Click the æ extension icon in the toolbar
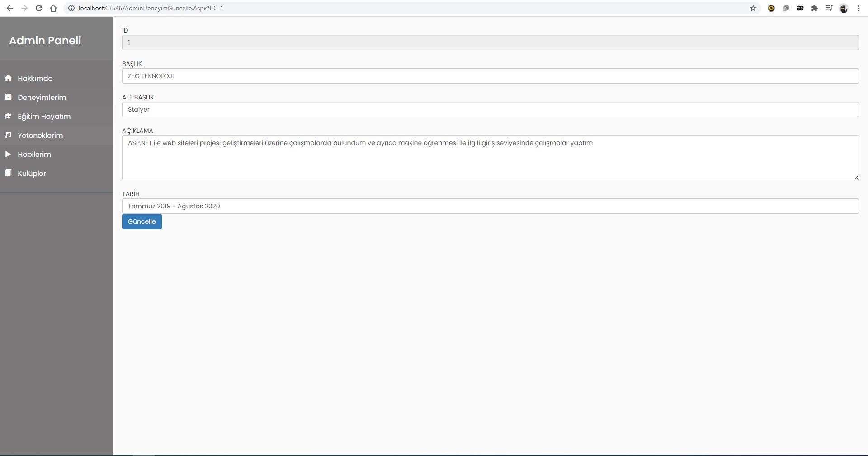The height and width of the screenshot is (456, 868). tap(800, 8)
